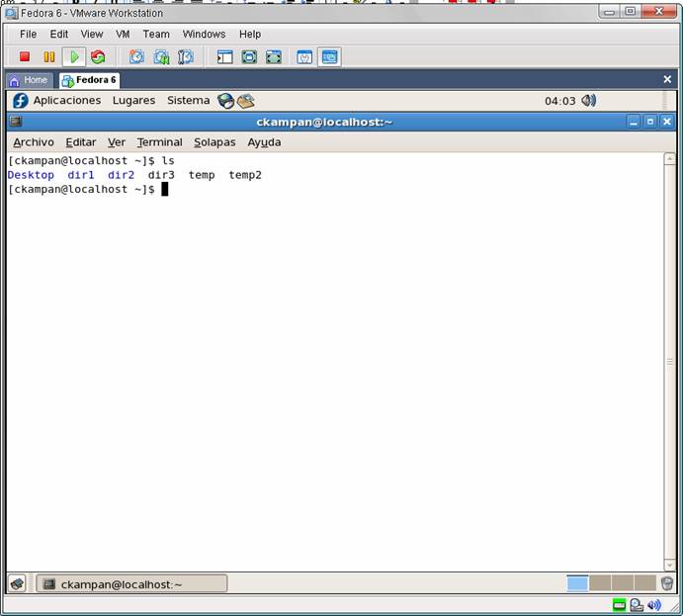Click the terminal vertical scrollbar track

click(669, 362)
